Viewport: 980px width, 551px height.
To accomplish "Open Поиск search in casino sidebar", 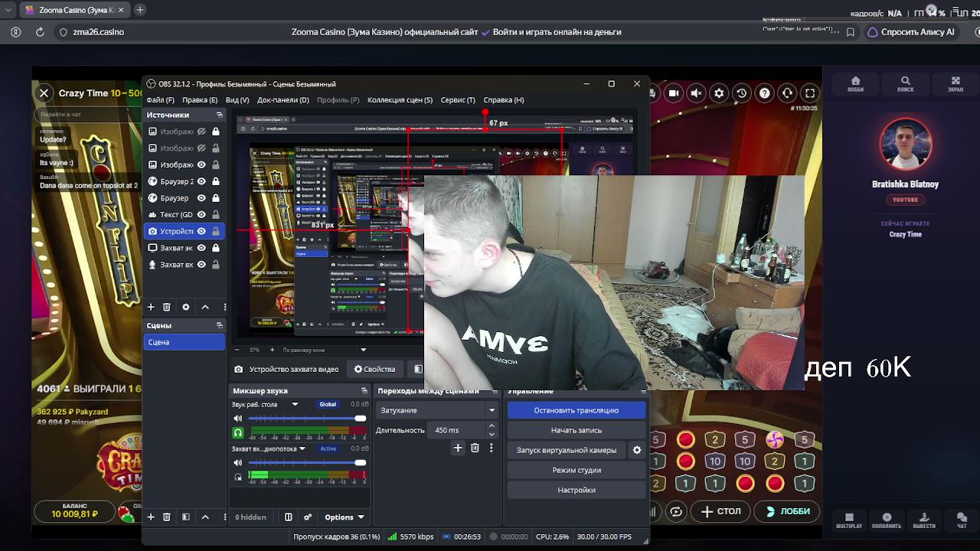I will click(x=906, y=84).
